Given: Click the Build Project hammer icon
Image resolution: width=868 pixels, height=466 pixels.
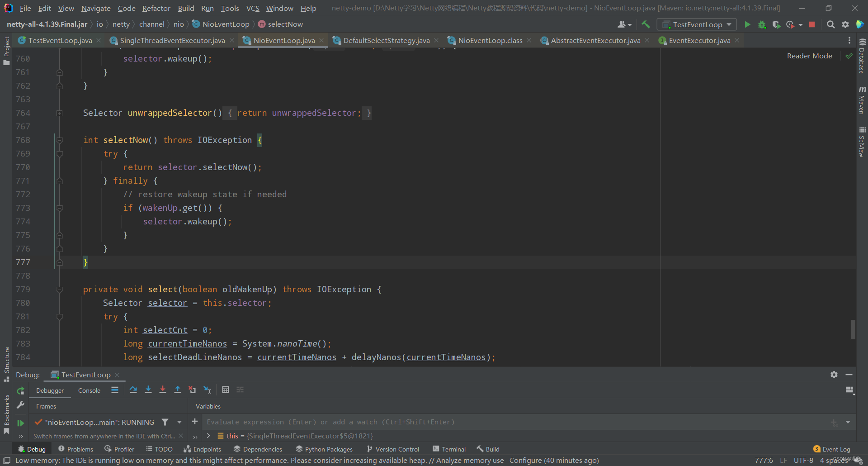Looking at the screenshot, I should [646, 24].
